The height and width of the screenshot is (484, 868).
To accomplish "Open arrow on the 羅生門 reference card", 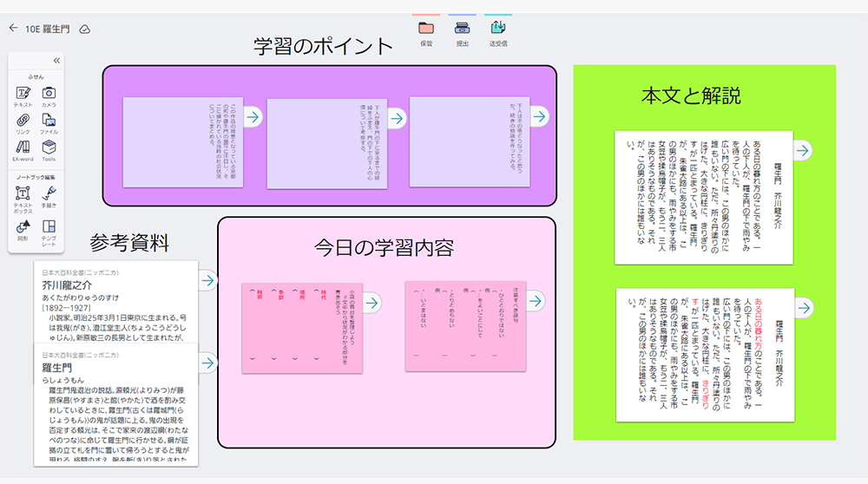I will 207,363.
